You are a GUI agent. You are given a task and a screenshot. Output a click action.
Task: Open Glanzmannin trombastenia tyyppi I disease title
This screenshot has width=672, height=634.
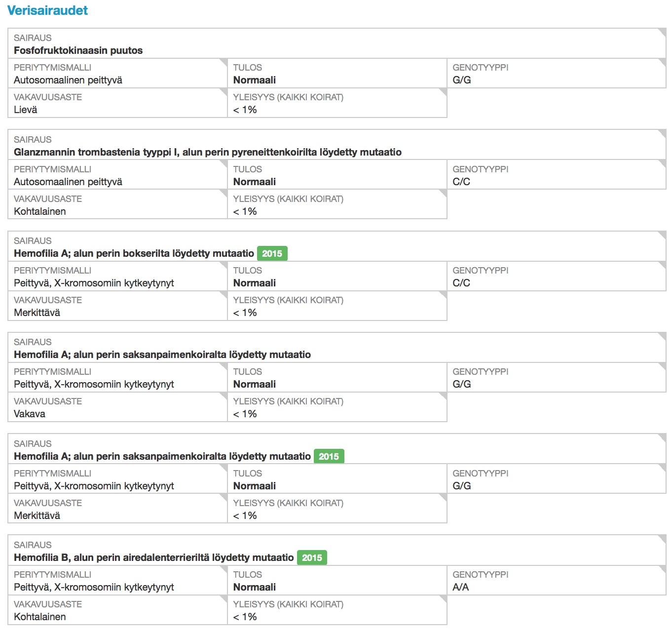[x=207, y=152]
